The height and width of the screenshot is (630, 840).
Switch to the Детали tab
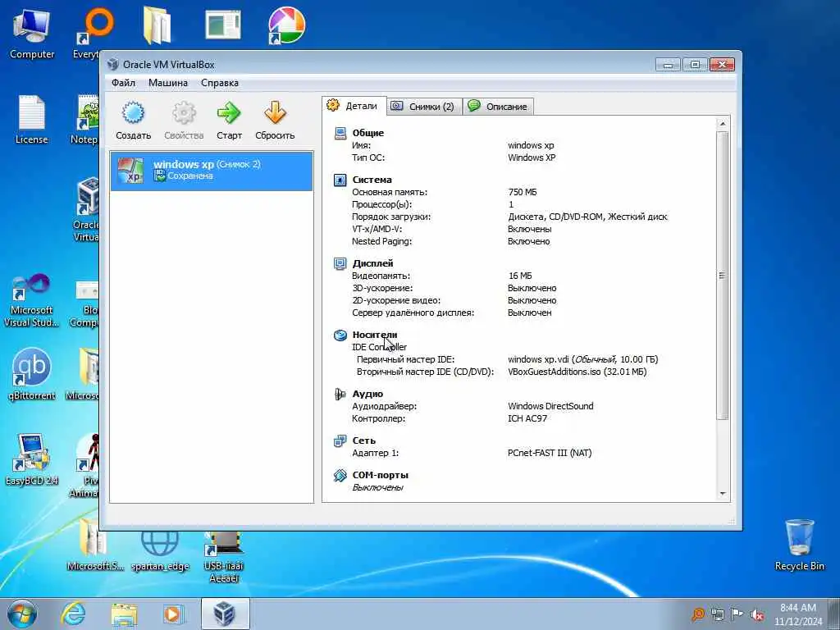[354, 106]
